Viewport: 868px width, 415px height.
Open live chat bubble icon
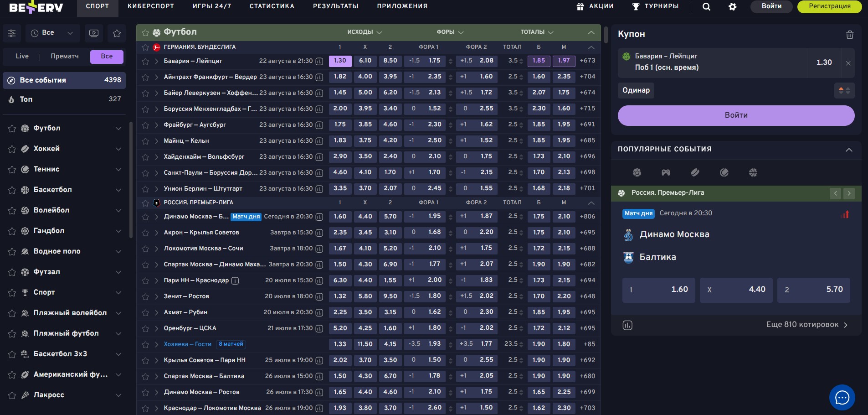click(842, 398)
